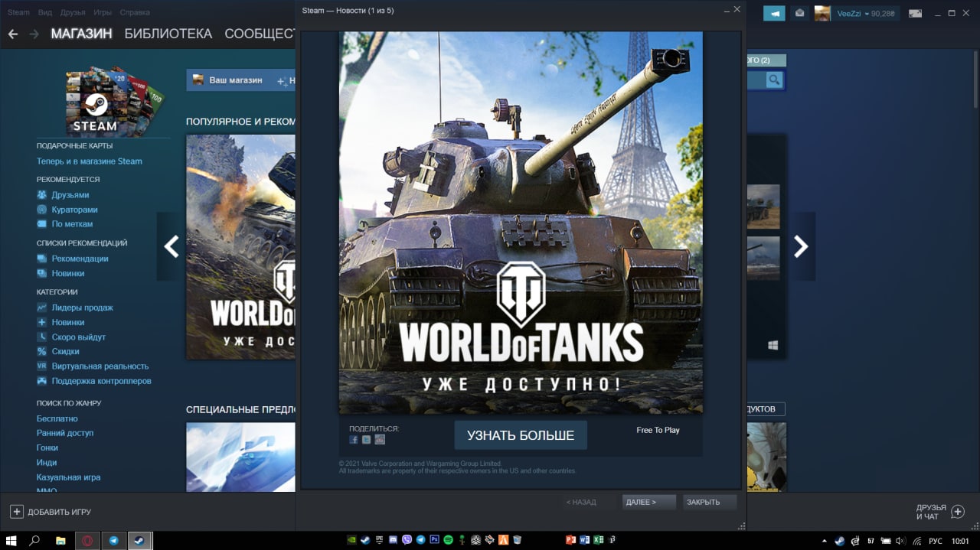
Task: Open the 'Рекомендации' list
Action: pyautogui.click(x=80, y=259)
